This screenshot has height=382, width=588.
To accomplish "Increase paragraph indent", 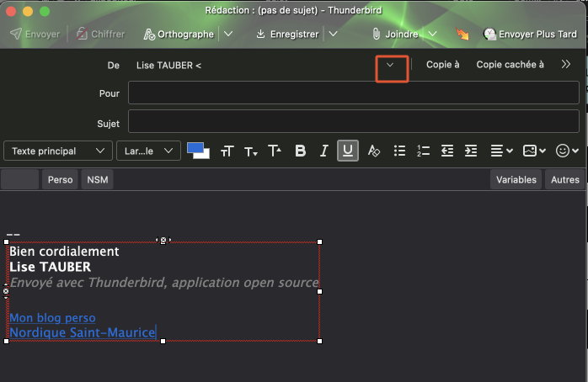I will (471, 151).
